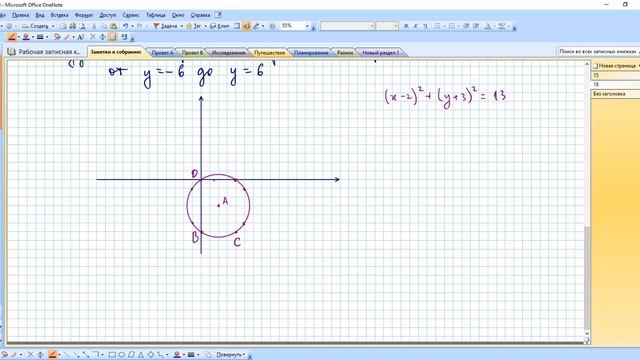Image resolution: width=640 pixels, height=360 pixels.
Task: Open the Формат menu
Action: 84,15
